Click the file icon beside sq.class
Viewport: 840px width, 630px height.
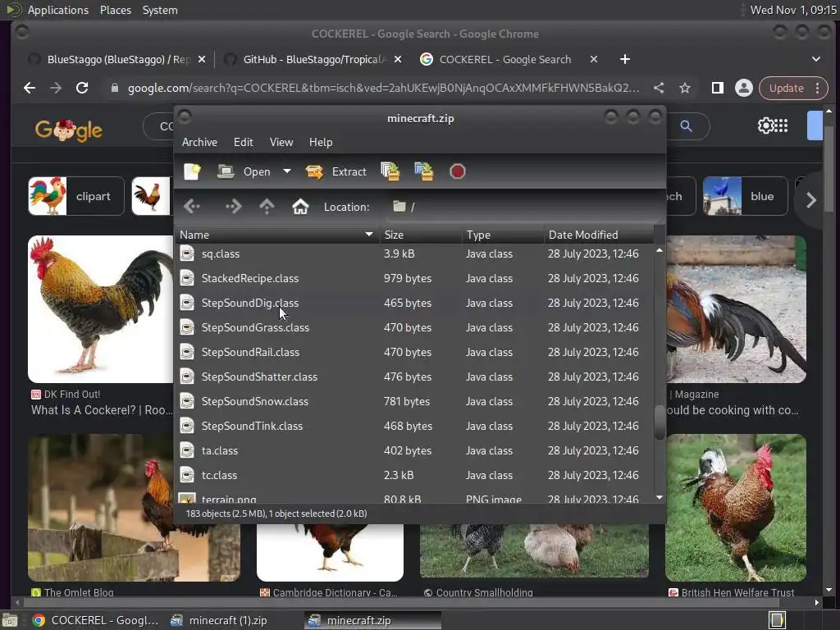point(187,253)
